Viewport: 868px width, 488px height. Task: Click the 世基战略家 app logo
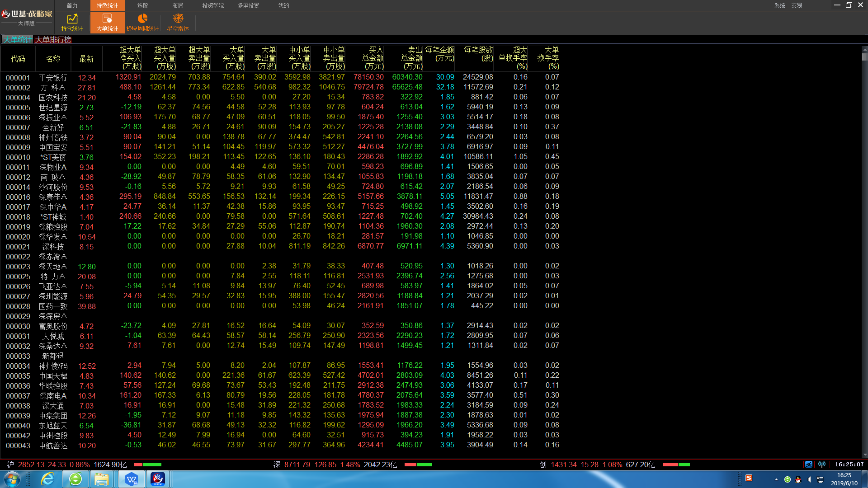27,17
